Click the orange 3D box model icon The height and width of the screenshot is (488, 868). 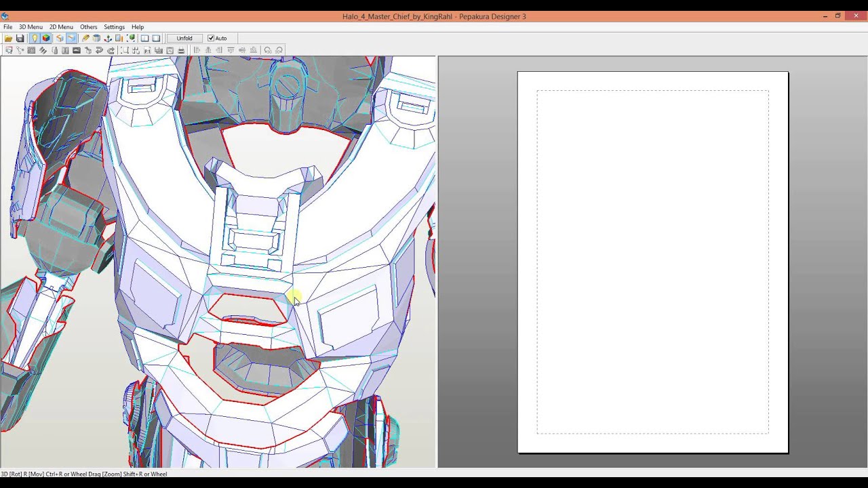point(60,39)
